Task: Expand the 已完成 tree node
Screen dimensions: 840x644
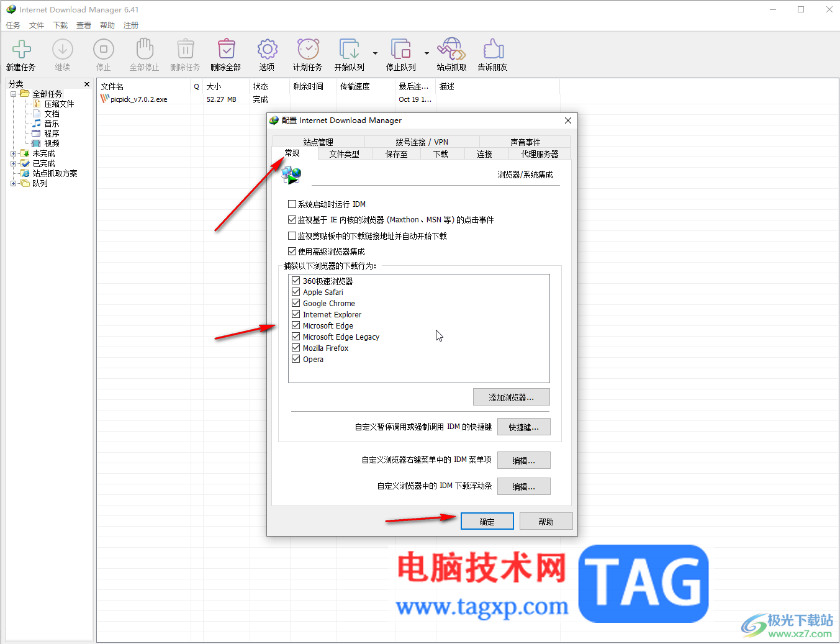Action: point(14,163)
